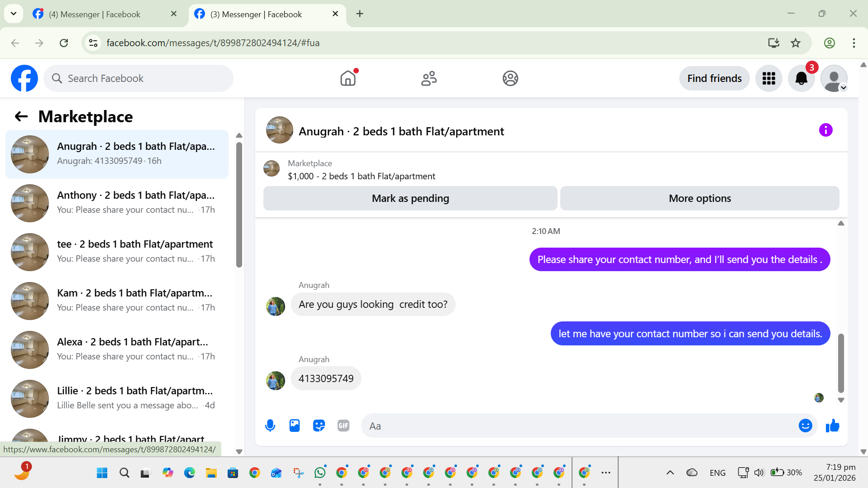Open the Anugrah conversation in the list
This screenshot has height=488, width=868.
point(117,154)
